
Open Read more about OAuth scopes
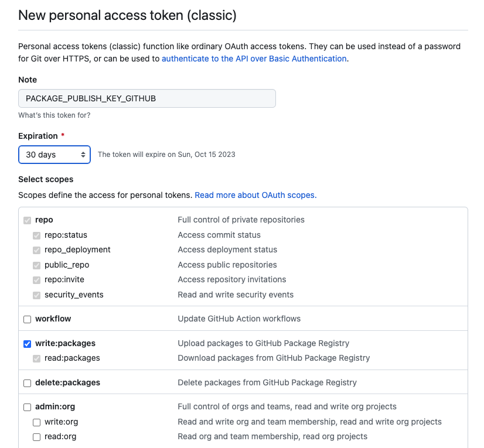255,195
